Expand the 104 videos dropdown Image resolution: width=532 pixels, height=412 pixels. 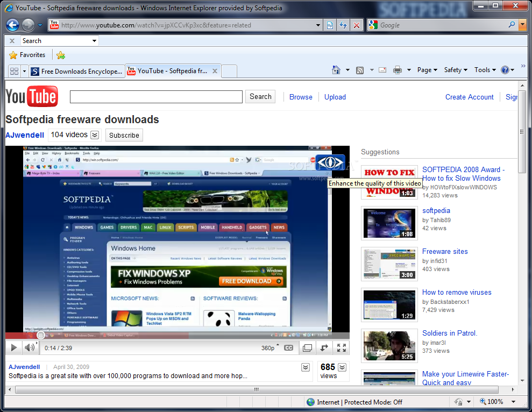95,135
